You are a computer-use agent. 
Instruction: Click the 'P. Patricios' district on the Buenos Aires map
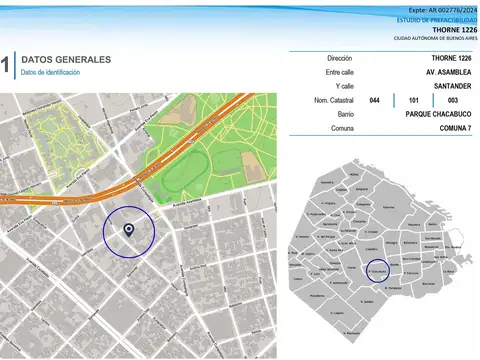[411, 273]
